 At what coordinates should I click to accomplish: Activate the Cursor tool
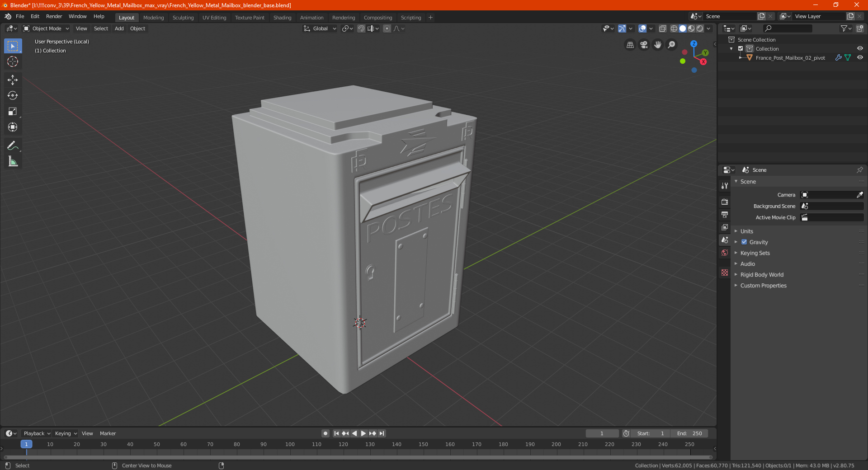pos(13,62)
